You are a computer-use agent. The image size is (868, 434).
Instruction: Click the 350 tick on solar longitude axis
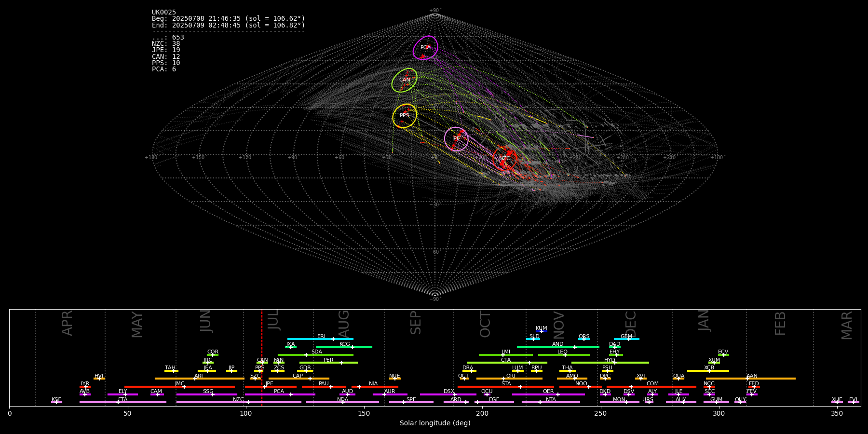click(837, 413)
